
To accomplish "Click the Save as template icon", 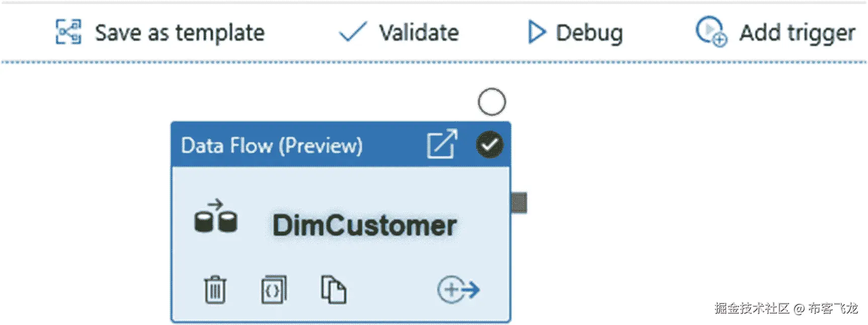I will [68, 32].
